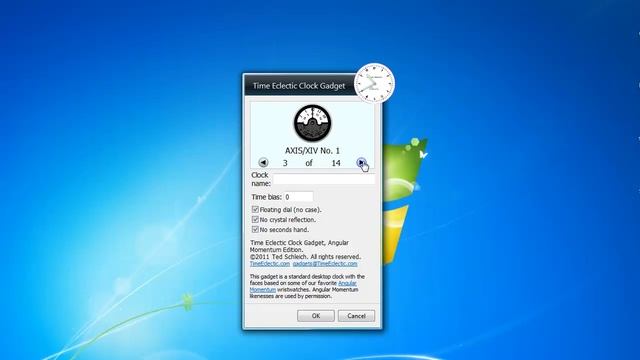Show the next clock face
The image size is (640, 360).
361,162
